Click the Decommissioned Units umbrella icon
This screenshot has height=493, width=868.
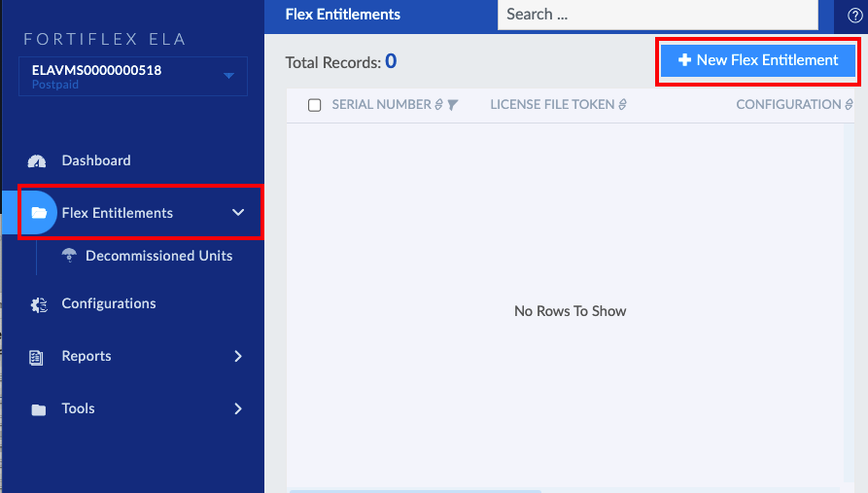pyautogui.click(x=69, y=256)
